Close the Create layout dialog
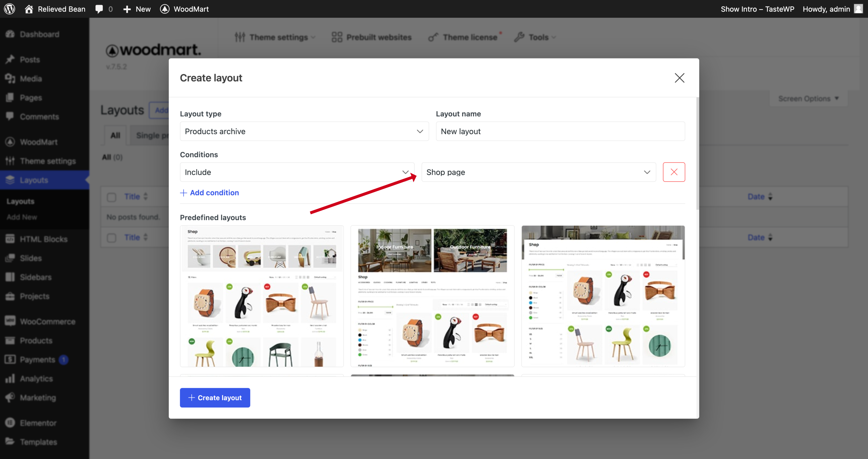 coord(680,78)
